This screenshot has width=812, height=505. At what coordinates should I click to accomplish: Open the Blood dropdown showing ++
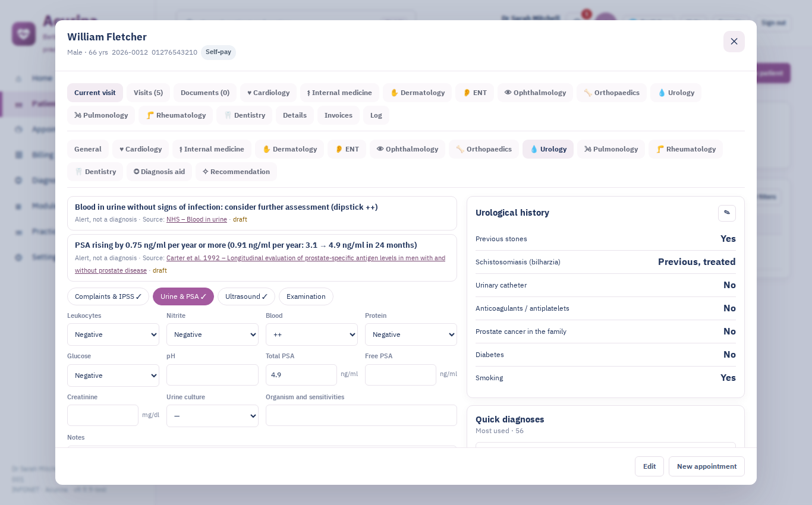pos(311,334)
